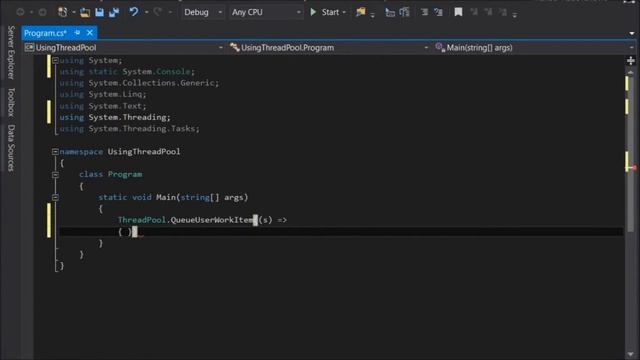Screen dimensions: 640x360
Task: Open the Toolbox side tab
Action: point(11,102)
